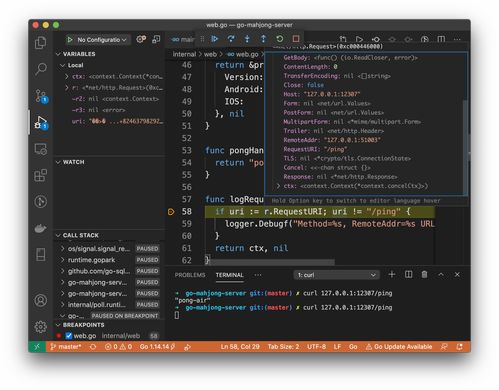
Task: Click Go Update Available in status bar
Action: click(399, 347)
